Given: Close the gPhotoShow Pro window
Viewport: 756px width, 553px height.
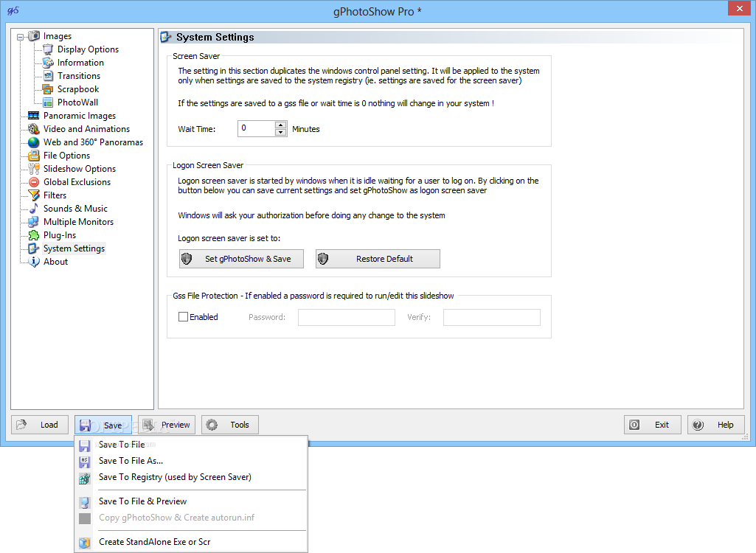Looking at the screenshot, I should (x=740, y=9).
